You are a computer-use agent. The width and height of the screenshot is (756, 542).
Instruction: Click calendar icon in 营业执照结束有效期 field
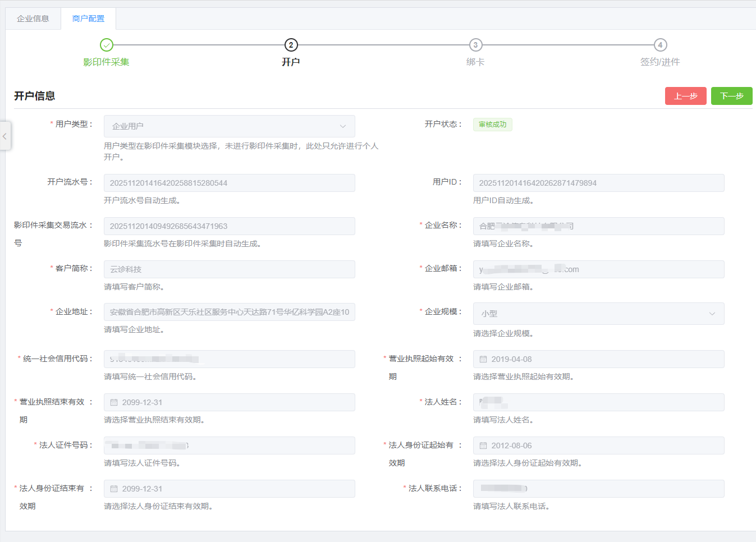coord(114,402)
